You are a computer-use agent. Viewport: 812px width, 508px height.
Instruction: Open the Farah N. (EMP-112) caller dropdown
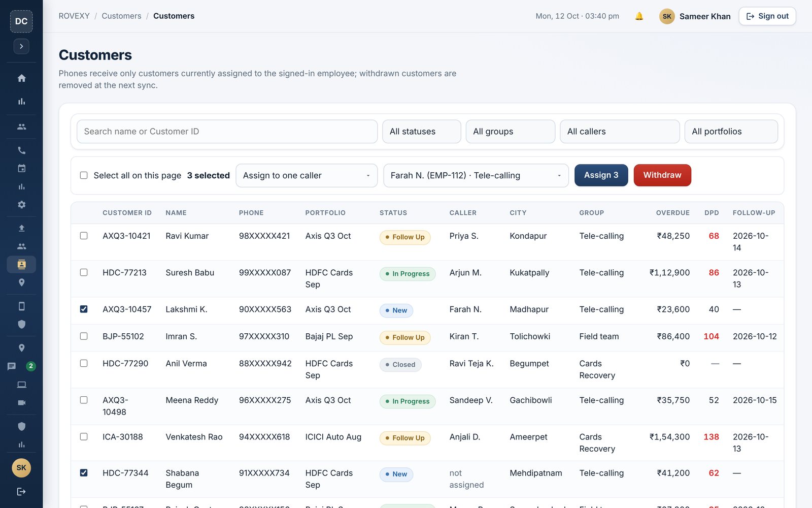click(x=476, y=175)
